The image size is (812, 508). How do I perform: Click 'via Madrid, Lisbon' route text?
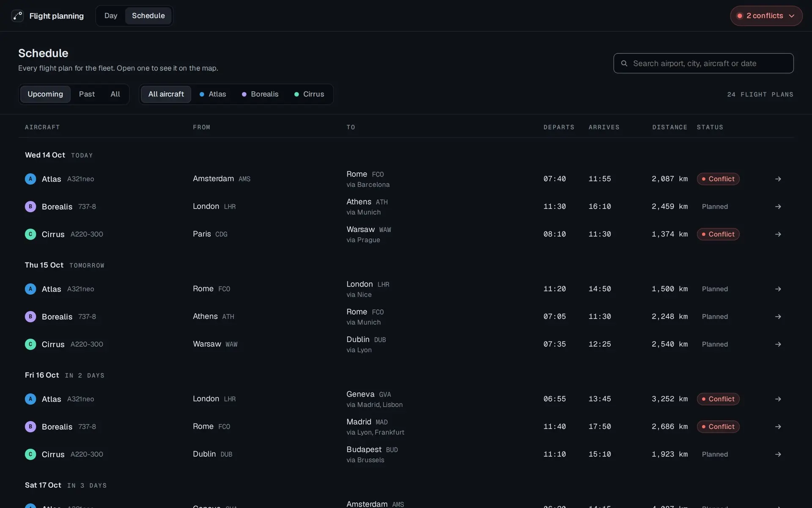(374, 405)
